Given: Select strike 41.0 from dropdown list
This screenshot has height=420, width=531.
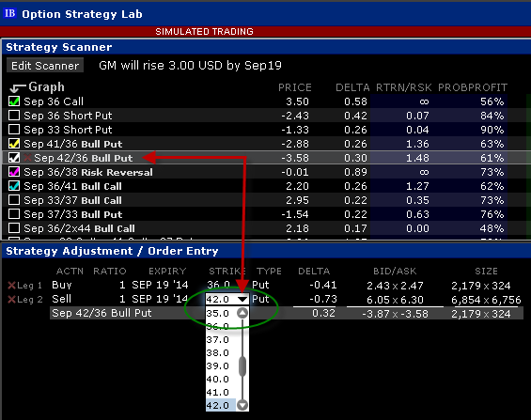Looking at the screenshot, I should pyautogui.click(x=218, y=392).
